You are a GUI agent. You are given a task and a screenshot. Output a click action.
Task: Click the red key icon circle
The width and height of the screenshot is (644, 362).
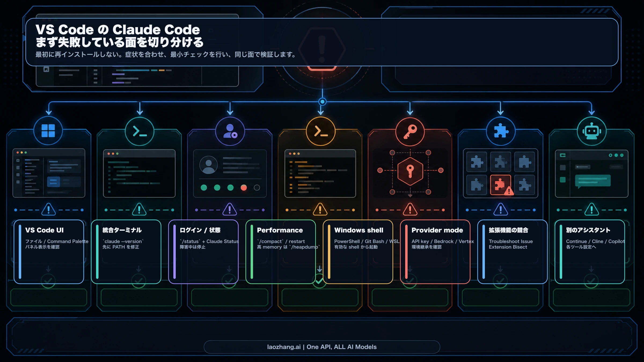tap(410, 132)
